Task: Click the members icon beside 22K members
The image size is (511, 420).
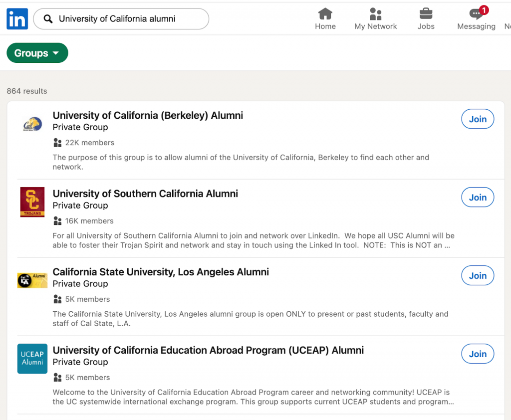Action: pyautogui.click(x=57, y=142)
